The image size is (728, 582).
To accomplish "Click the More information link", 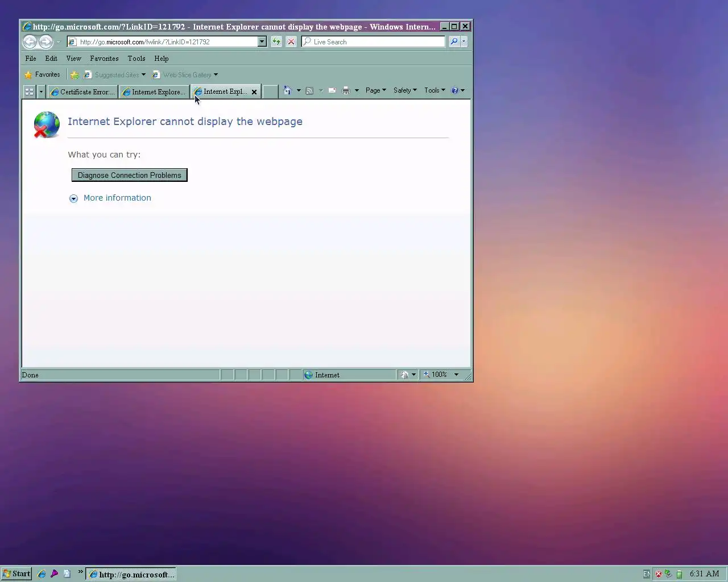I will coord(117,198).
